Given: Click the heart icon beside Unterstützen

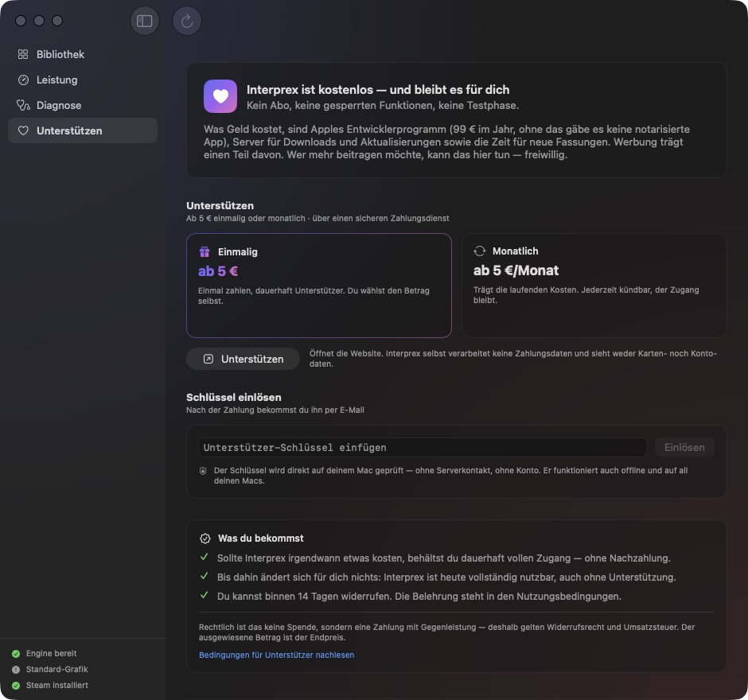Looking at the screenshot, I should [x=23, y=130].
